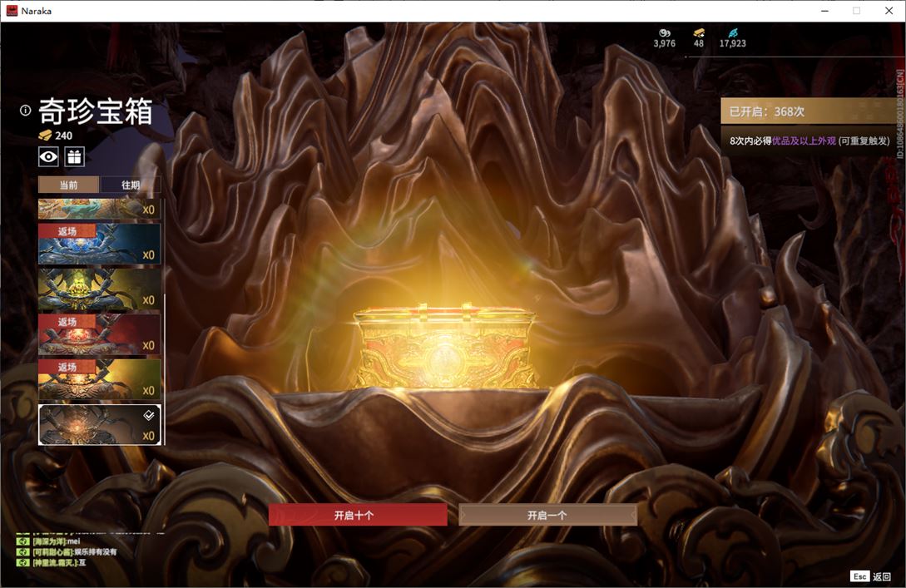Click the green channel icon beside 海深为洋
The width and height of the screenshot is (906, 588).
coord(23,541)
